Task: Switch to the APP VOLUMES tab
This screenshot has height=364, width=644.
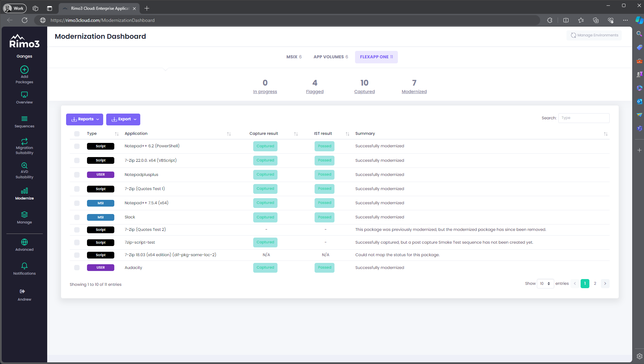Action: pyautogui.click(x=330, y=57)
